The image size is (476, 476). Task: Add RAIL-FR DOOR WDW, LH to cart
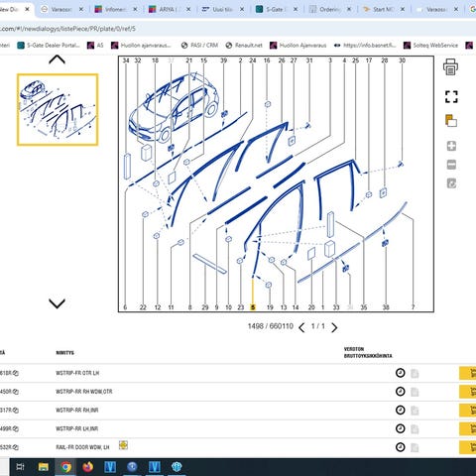click(x=468, y=447)
